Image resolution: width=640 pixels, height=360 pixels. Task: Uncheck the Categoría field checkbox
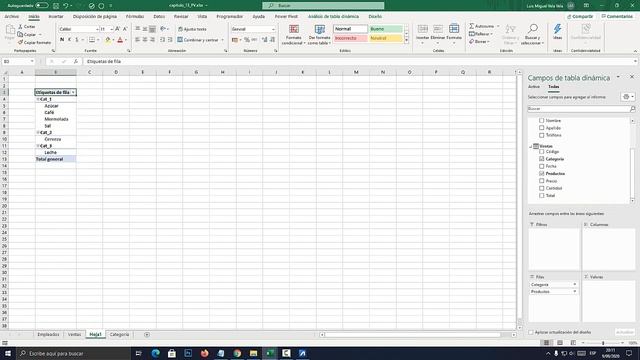(542, 159)
